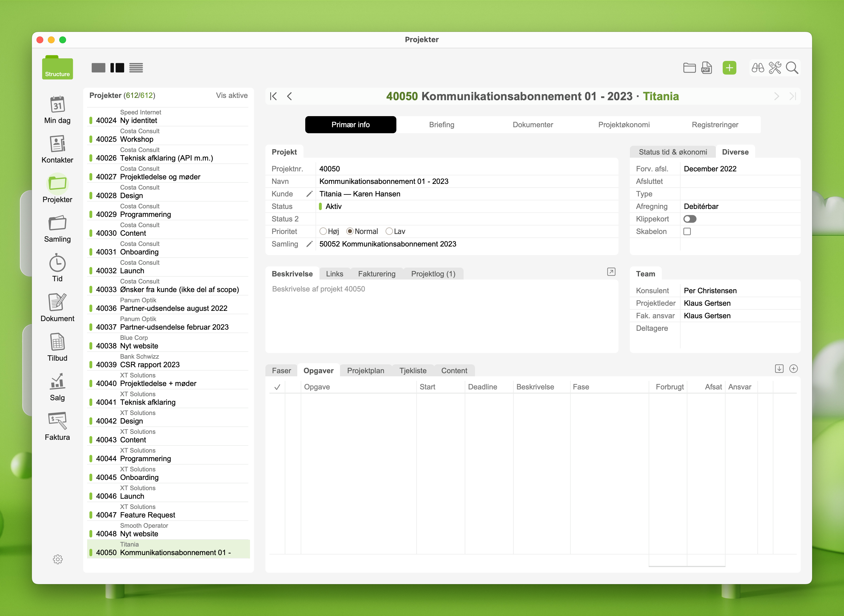The image size is (844, 616).
Task: Expand the Beskrivelse field popout icon
Action: pyautogui.click(x=611, y=272)
